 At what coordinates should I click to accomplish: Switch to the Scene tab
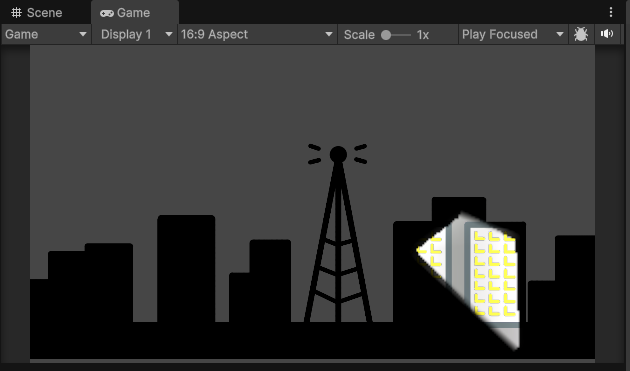[37, 12]
